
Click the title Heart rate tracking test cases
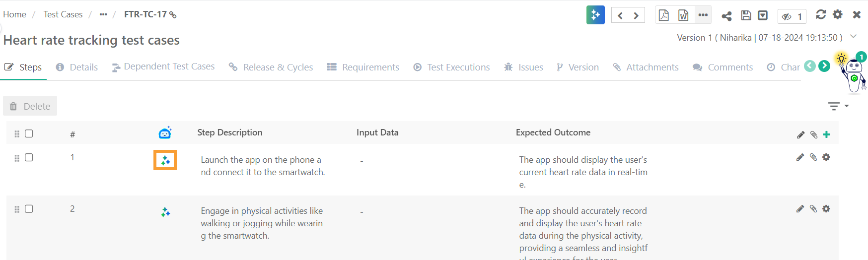tap(91, 40)
